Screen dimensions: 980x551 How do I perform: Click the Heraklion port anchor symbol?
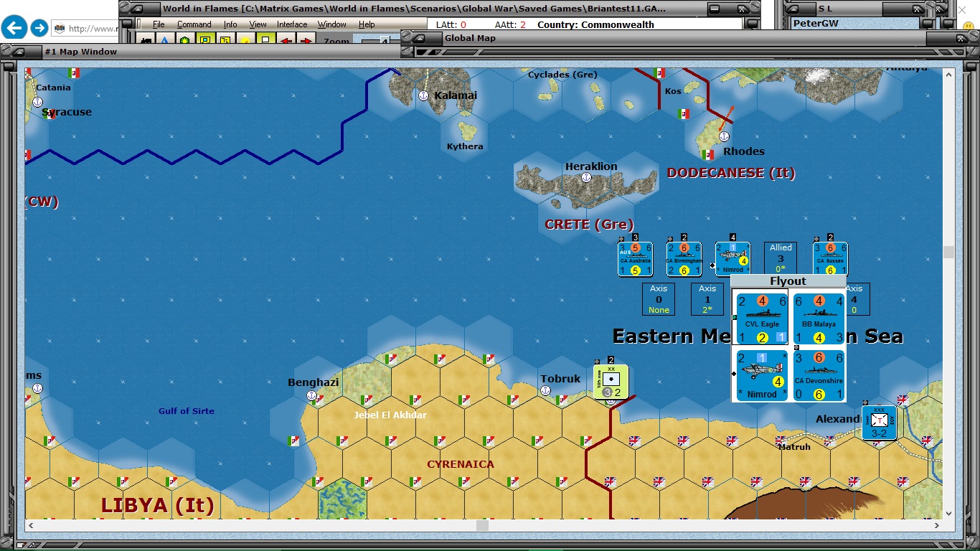point(586,177)
